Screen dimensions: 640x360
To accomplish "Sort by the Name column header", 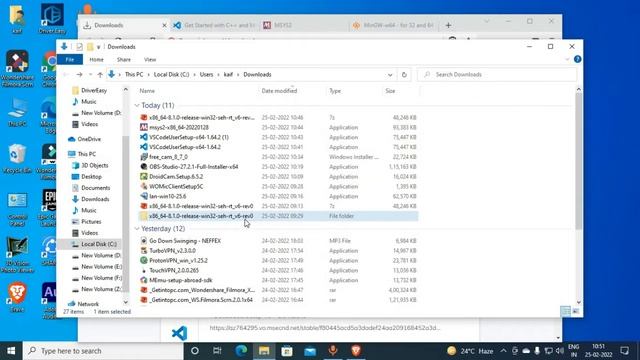I will point(147,91).
